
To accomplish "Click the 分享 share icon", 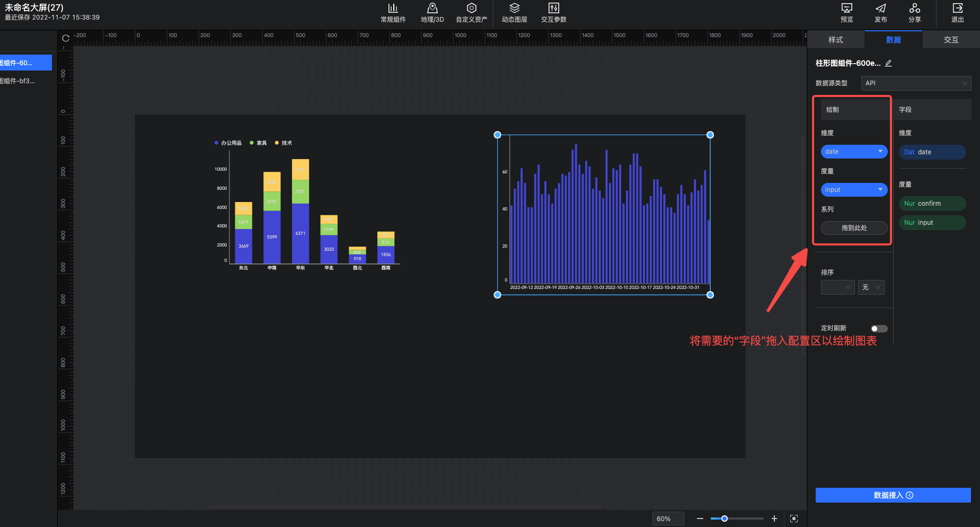I will click(x=914, y=8).
